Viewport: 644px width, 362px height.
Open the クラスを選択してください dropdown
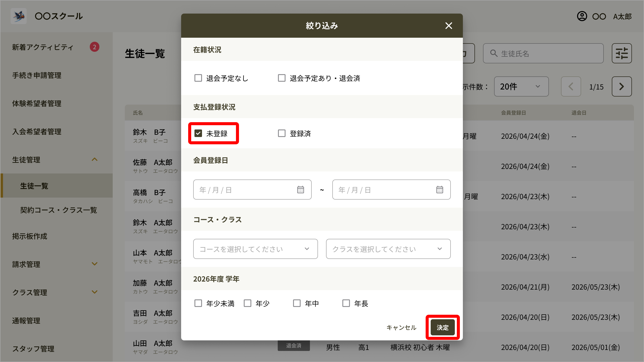pyautogui.click(x=388, y=249)
